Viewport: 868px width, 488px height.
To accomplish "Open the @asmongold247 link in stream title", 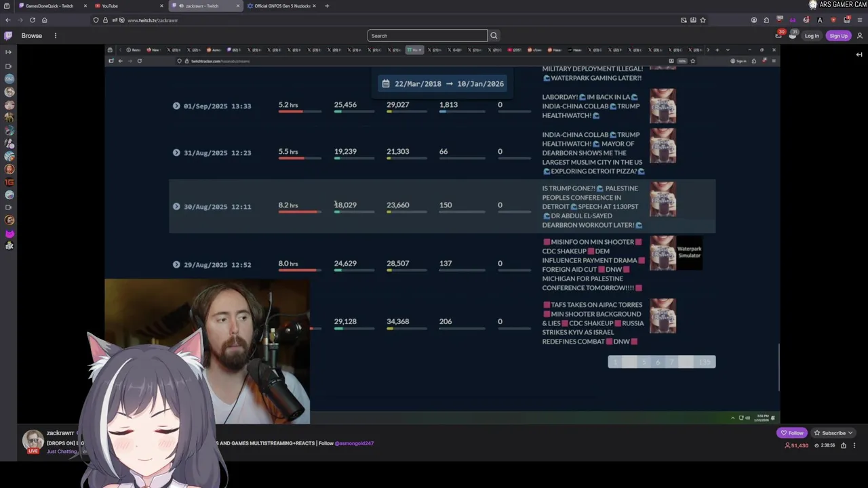I will (x=354, y=443).
